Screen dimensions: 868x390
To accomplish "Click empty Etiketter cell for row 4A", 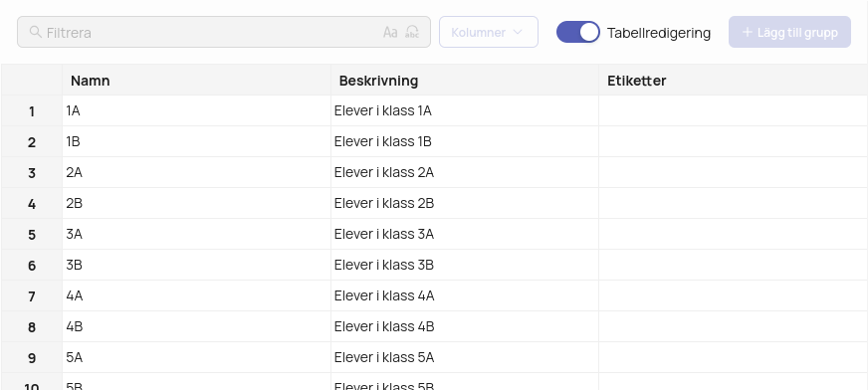I will (x=734, y=295).
